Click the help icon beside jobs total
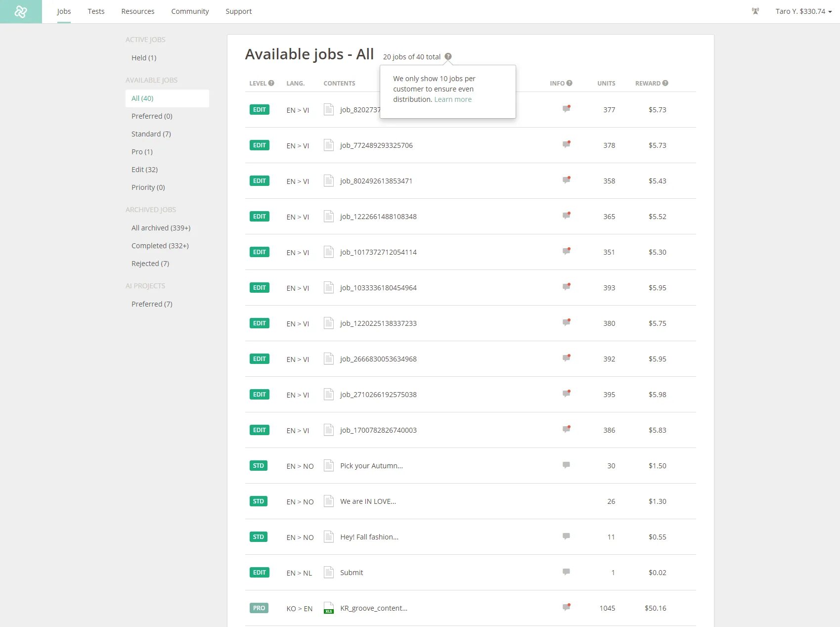840x627 pixels. (x=448, y=56)
